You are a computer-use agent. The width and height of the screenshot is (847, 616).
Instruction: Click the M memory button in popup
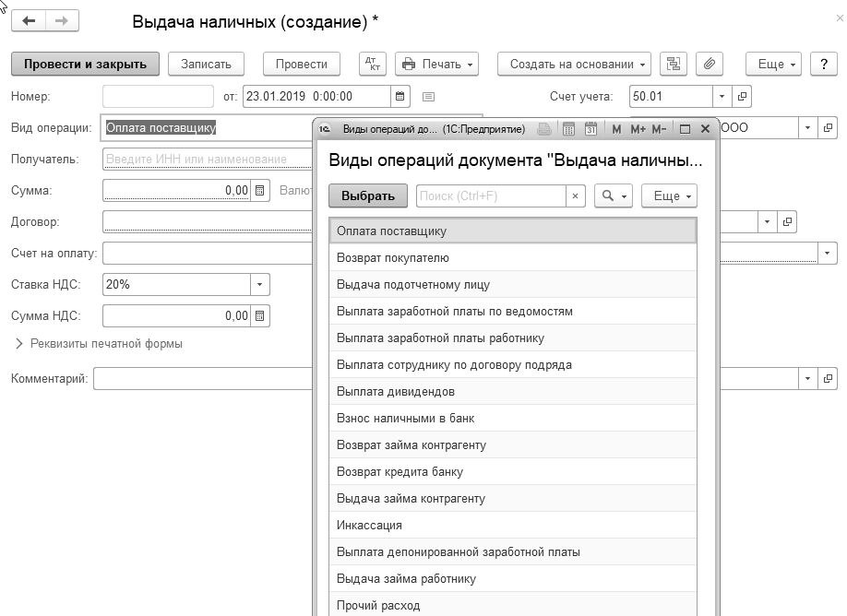point(616,129)
